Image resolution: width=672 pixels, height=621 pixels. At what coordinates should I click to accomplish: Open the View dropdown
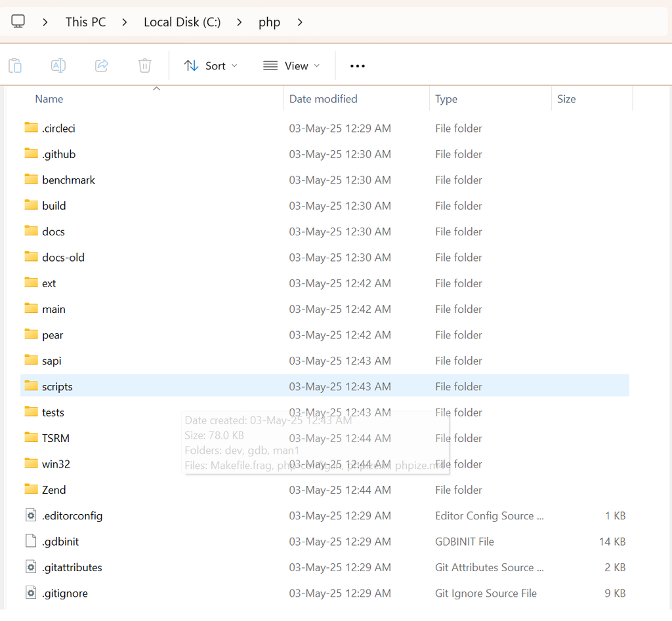(291, 66)
